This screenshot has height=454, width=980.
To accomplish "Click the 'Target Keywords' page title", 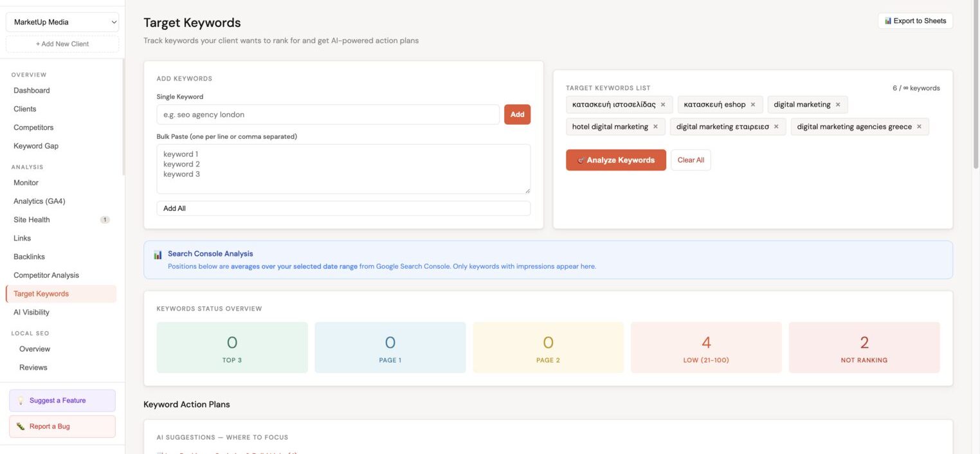I will (x=192, y=23).
